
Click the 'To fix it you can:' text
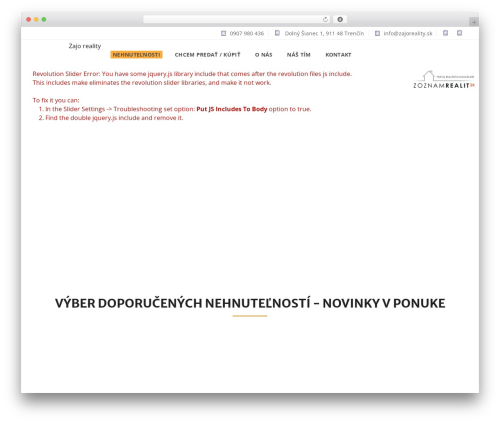tap(56, 100)
